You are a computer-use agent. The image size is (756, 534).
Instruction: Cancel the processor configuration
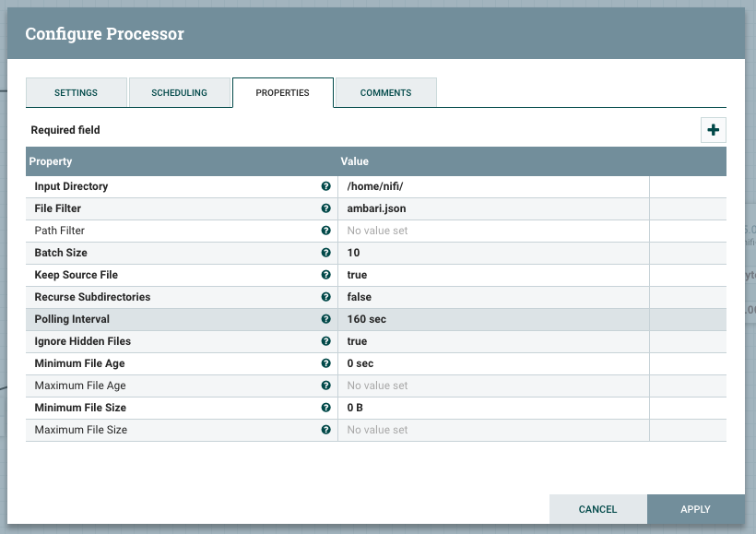(x=597, y=509)
